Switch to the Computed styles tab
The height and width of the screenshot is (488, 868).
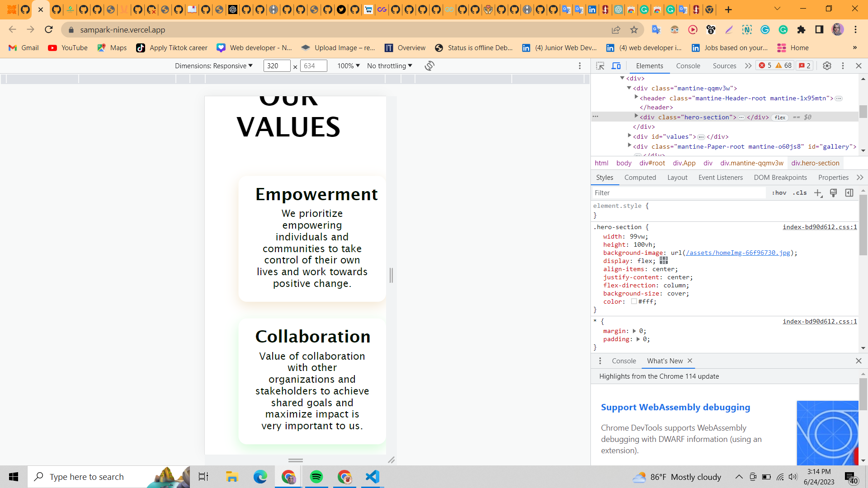point(640,177)
